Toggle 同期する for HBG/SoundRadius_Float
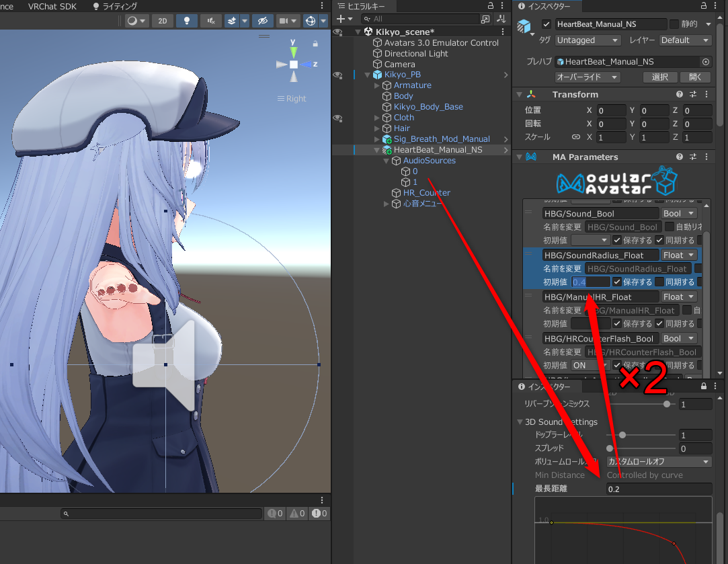 tap(659, 282)
